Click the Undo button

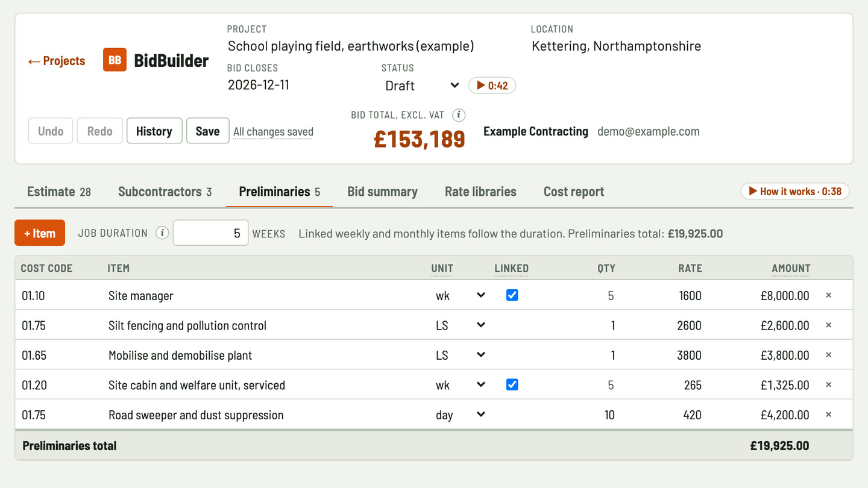(x=51, y=131)
